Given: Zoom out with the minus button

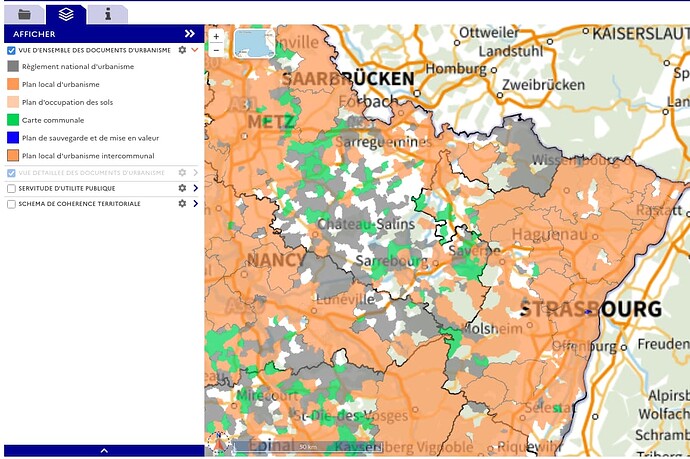Looking at the screenshot, I should pos(216,50).
